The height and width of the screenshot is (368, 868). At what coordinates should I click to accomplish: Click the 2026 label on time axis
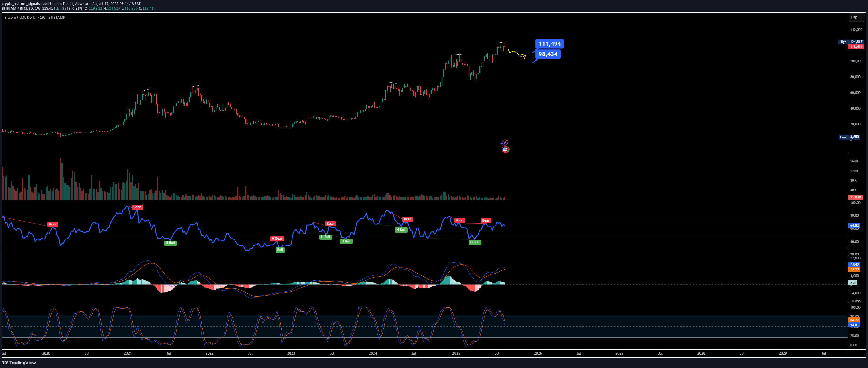click(538, 353)
